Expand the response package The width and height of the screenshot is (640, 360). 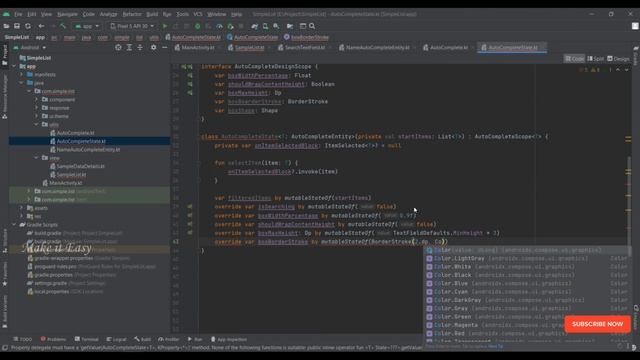(x=37, y=108)
